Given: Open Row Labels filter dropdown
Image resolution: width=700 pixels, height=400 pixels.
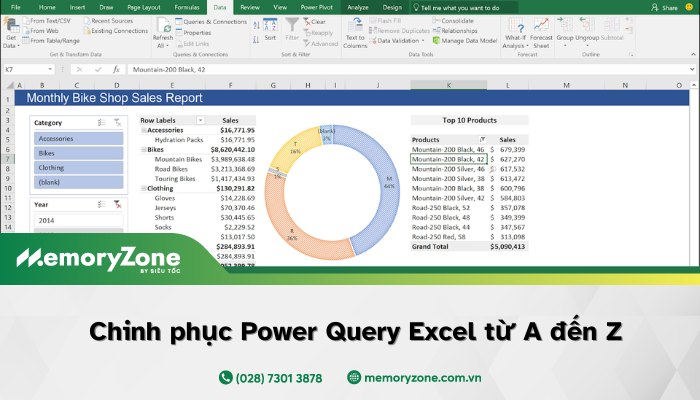Looking at the screenshot, I should pyautogui.click(x=200, y=120).
